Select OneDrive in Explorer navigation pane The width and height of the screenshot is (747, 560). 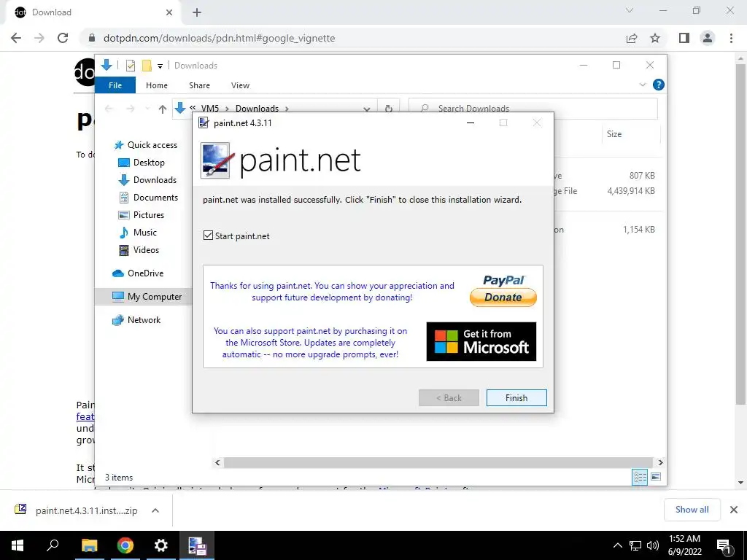tap(138, 273)
